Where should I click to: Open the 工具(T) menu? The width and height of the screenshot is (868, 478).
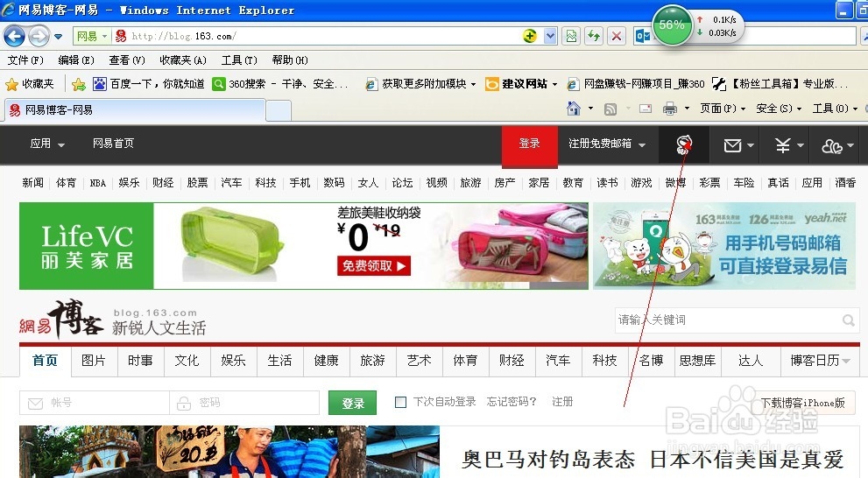pos(239,60)
